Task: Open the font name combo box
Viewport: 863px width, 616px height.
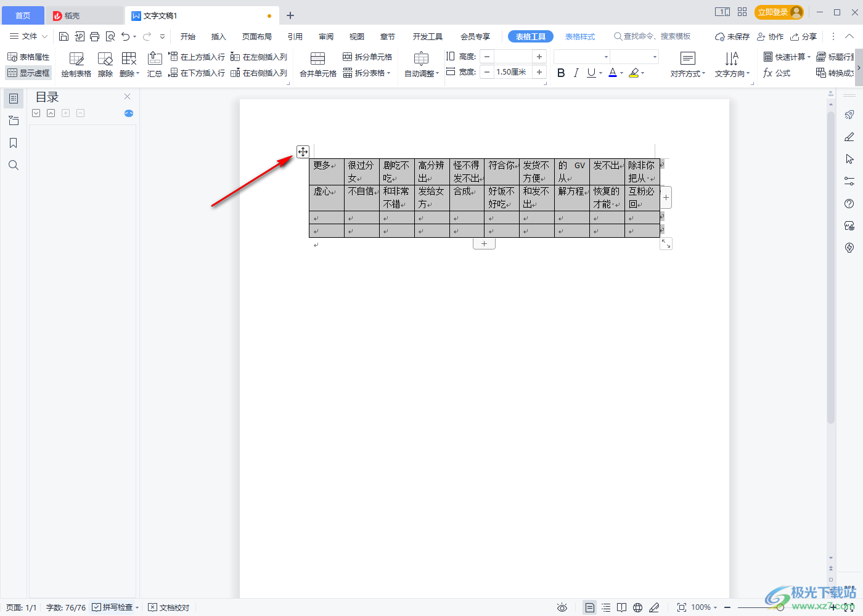Action: pyautogui.click(x=581, y=57)
